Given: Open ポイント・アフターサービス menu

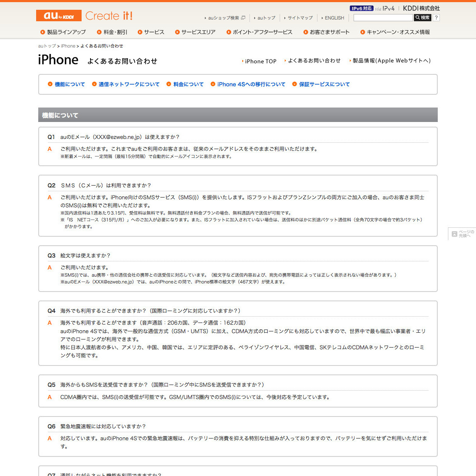Looking at the screenshot, I should tap(262, 32).
